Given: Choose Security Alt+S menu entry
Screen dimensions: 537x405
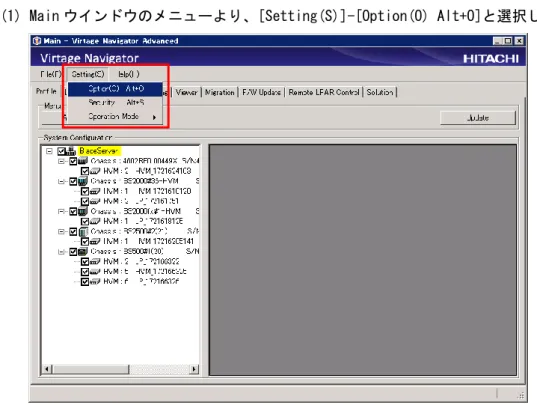Looking at the screenshot, I should (x=115, y=102).
